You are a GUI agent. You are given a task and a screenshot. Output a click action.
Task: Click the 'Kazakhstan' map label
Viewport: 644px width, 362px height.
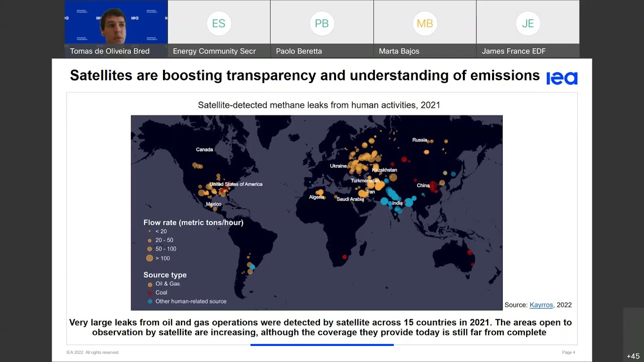click(384, 170)
